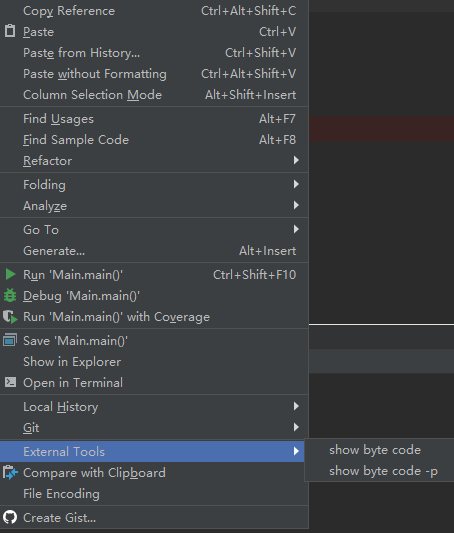The image size is (454, 533).
Task: Click the Paste clipboard icon
Action: 10,31
